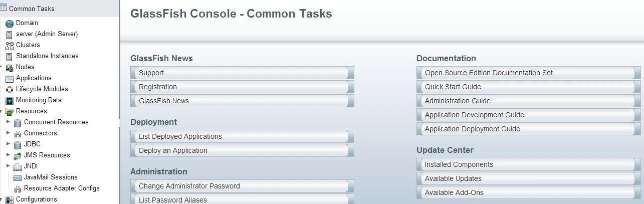Expand the Concurrent Resources node
The image size is (644, 204).
pos(8,122)
